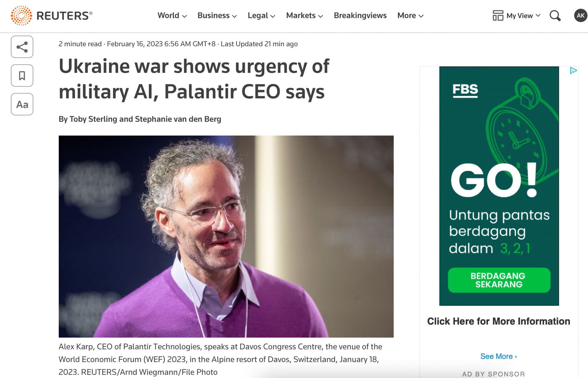
Task: Click the Click Here for More Information link
Action: coord(499,321)
